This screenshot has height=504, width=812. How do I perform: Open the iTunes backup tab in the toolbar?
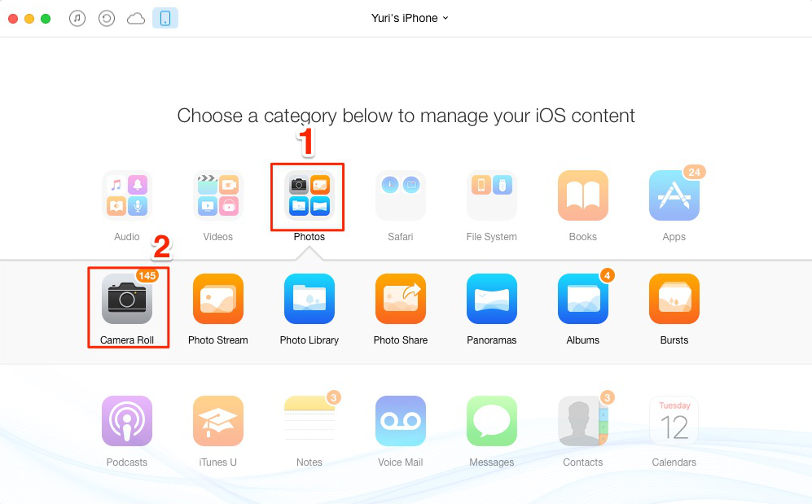[x=107, y=19]
